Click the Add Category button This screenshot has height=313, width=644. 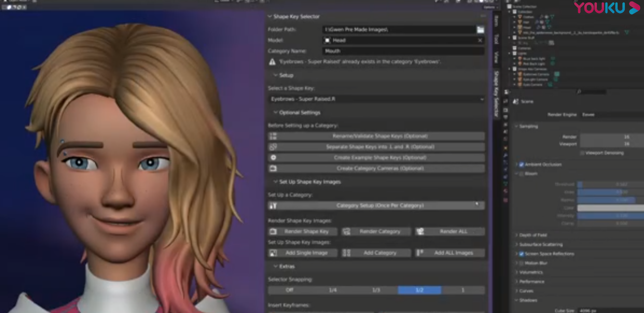376,253
